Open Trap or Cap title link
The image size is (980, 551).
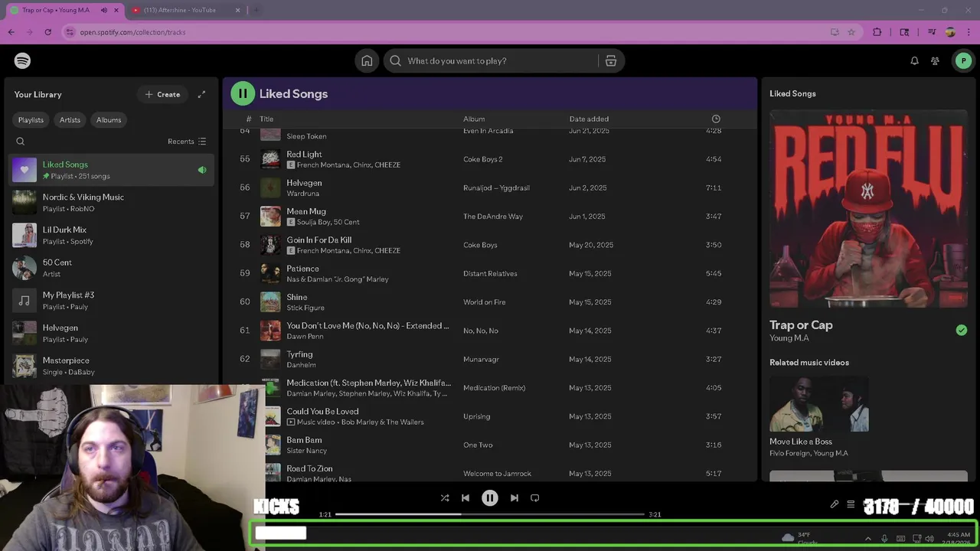point(801,325)
